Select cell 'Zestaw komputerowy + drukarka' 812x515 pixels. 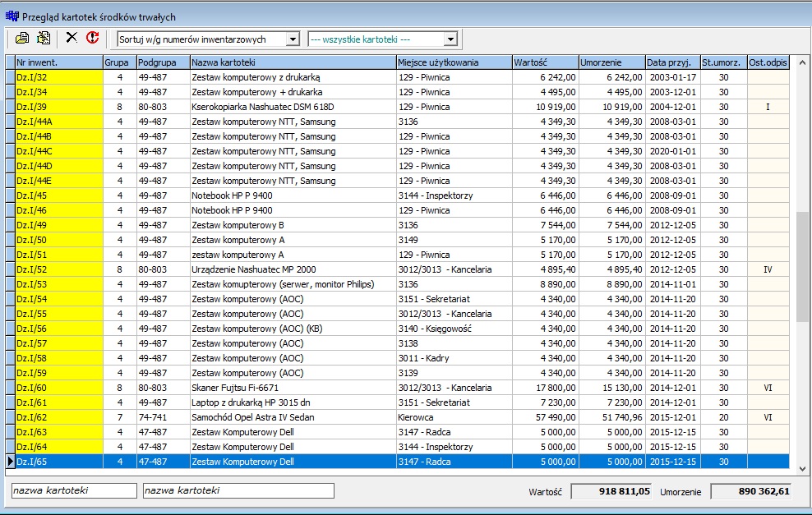293,92
